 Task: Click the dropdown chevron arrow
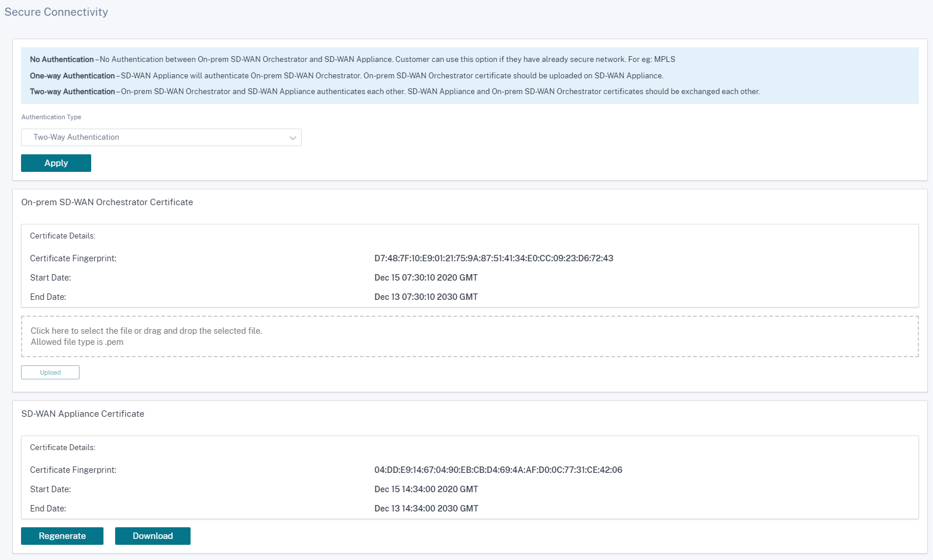(x=293, y=138)
